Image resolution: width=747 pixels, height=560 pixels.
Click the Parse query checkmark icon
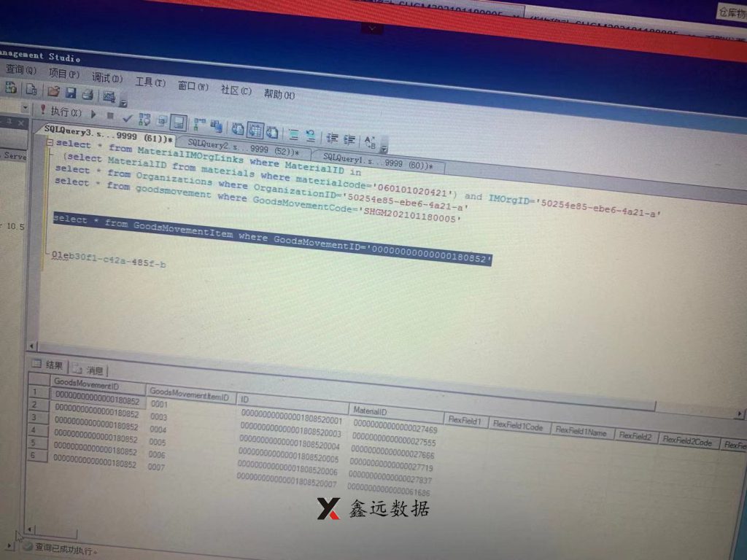click(127, 117)
